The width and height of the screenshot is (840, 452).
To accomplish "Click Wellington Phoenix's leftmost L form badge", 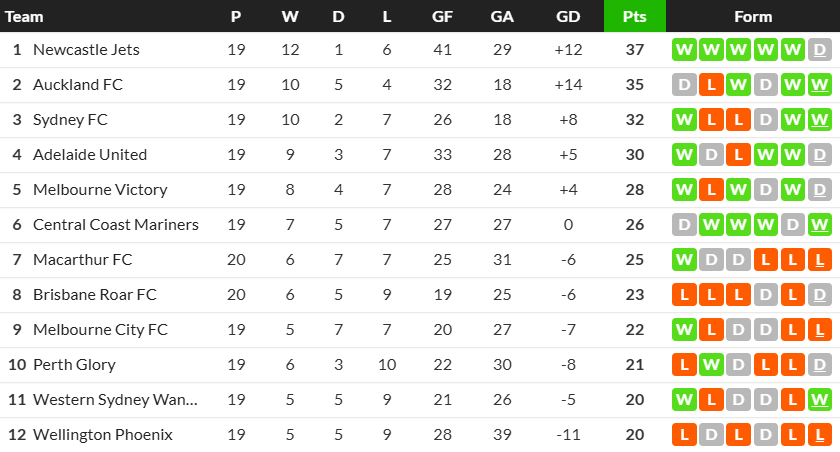I will click(x=685, y=435).
